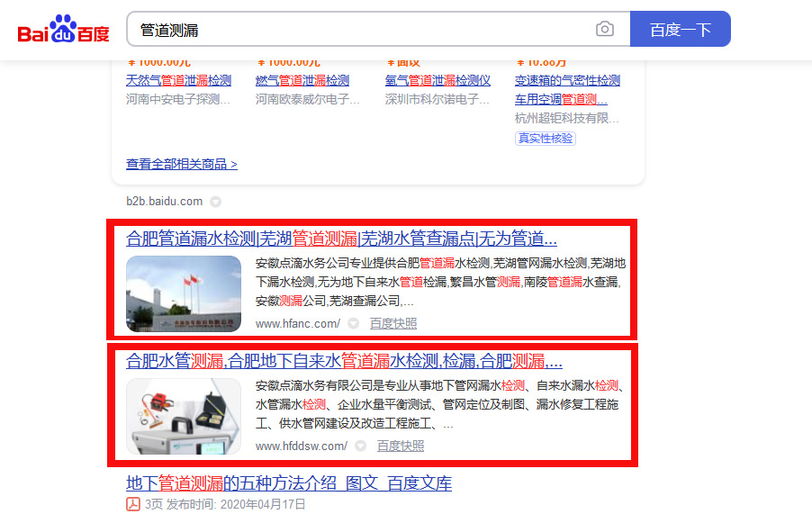Click the 真实性核验 badge
The width and height of the screenshot is (812, 514).
pyautogui.click(x=546, y=139)
